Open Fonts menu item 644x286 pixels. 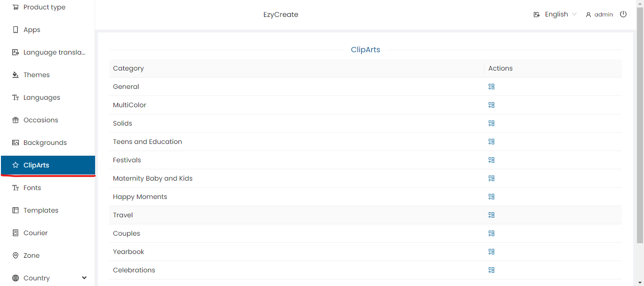coord(48,188)
